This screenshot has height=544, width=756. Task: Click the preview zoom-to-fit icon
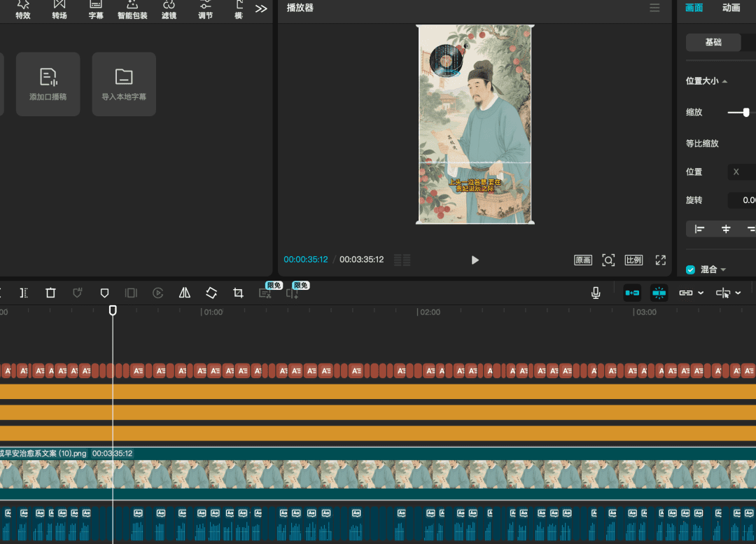coord(608,260)
